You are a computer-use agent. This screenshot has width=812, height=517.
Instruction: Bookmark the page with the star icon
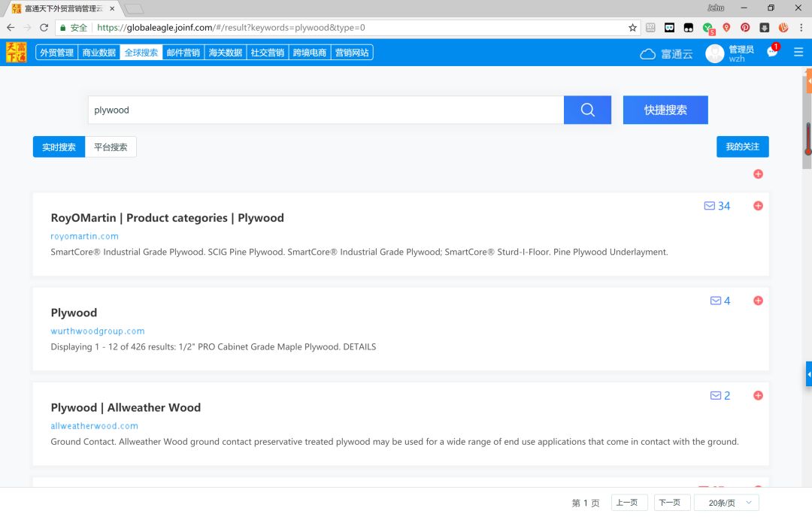coord(632,28)
